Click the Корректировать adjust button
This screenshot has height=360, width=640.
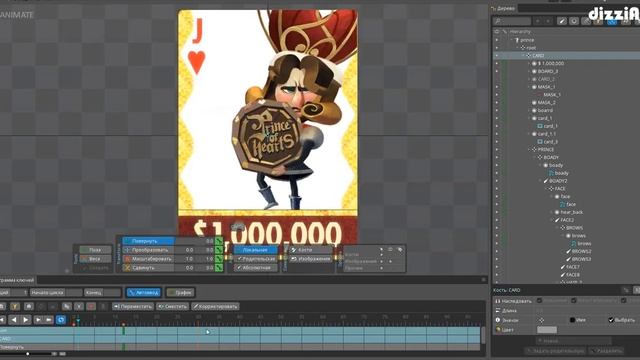pos(215,306)
